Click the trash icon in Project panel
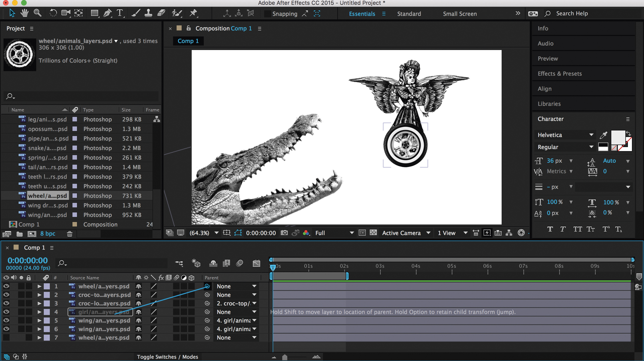This screenshot has height=361, width=644. (70, 234)
